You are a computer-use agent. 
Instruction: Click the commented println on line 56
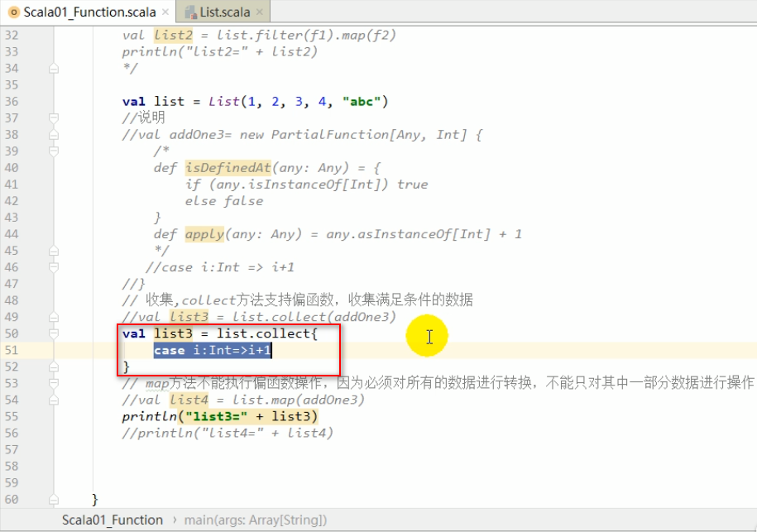coord(228,433)
